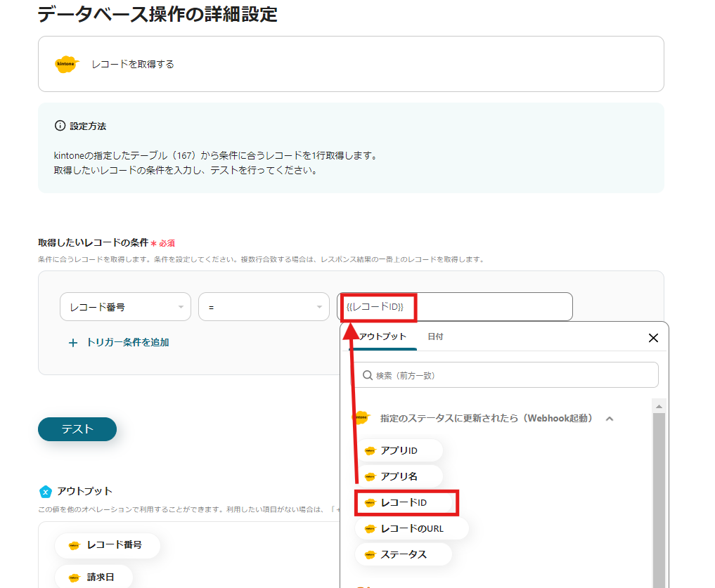The image size is (715, 588).
Task: Select the アウトプット tab in popup
Action: [383, 337]
